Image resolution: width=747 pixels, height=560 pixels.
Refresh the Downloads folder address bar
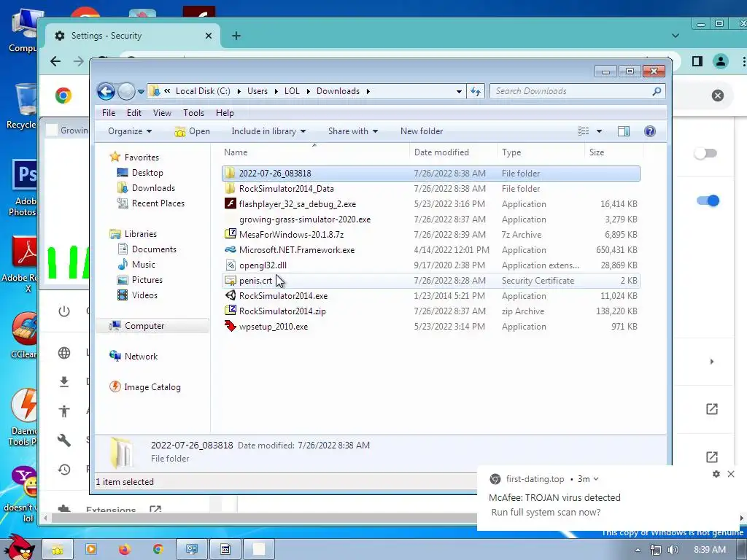(x=476, y=91)
